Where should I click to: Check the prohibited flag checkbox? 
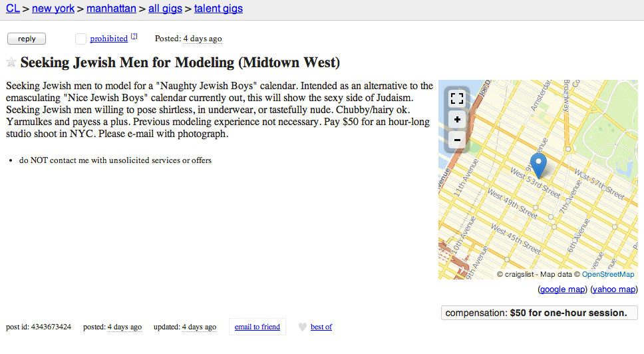81,39
